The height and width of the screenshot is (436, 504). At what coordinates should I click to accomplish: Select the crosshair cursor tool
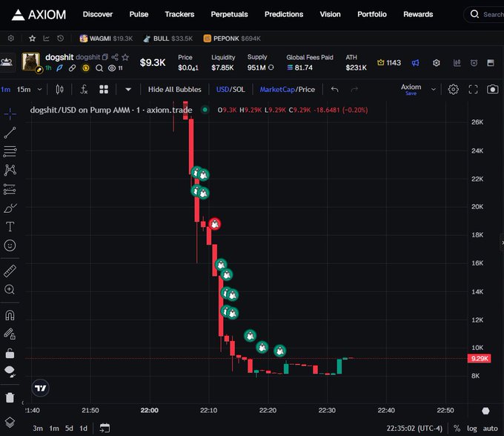point(10,113)
